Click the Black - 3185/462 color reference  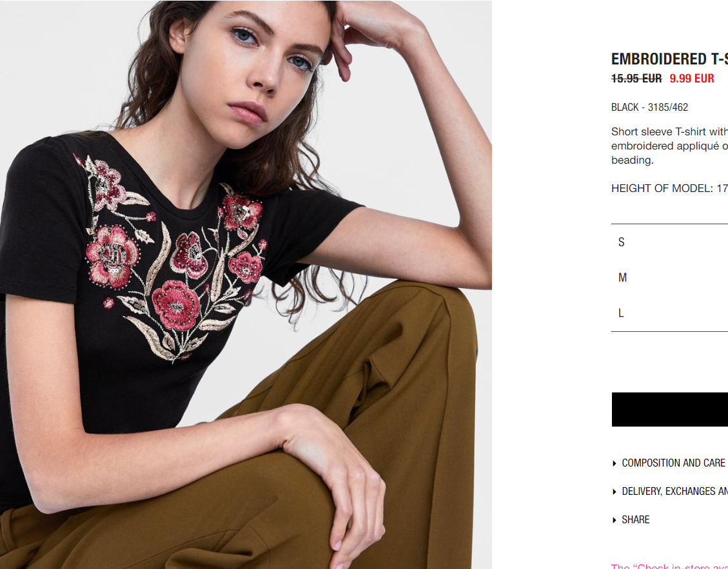click(649, 107)
